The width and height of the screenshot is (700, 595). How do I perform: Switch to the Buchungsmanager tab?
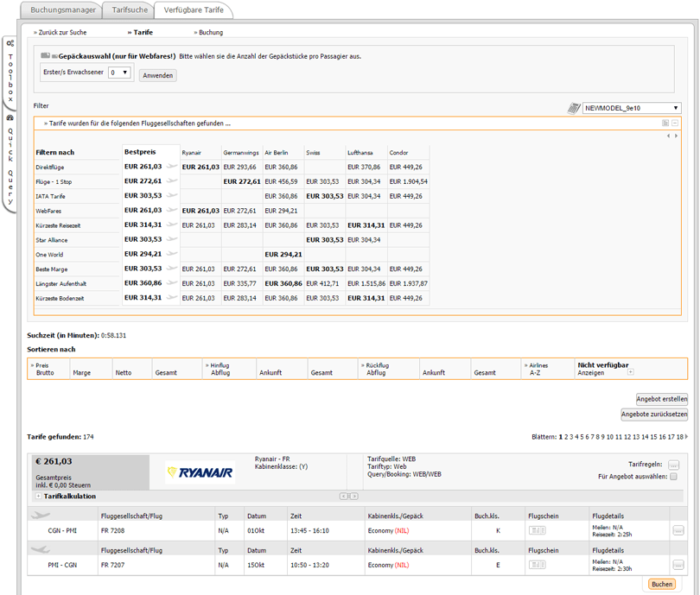63,9
